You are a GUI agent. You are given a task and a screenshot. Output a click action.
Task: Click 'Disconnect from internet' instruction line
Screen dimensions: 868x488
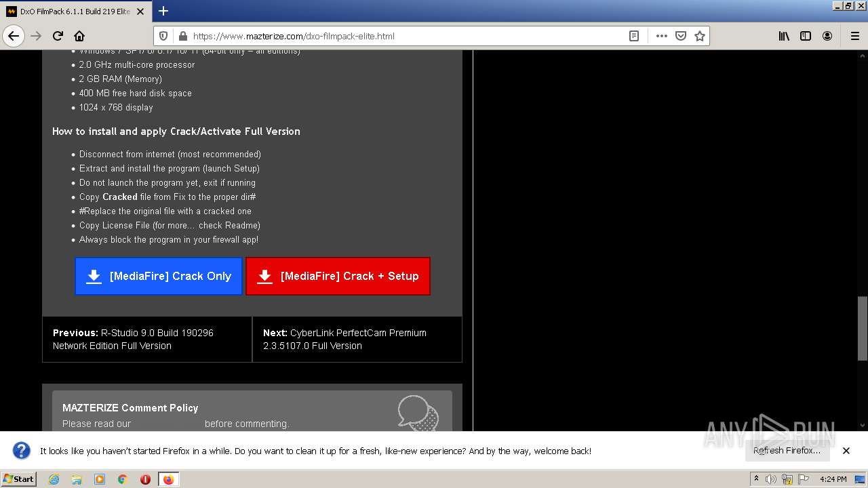pos(170,154)
